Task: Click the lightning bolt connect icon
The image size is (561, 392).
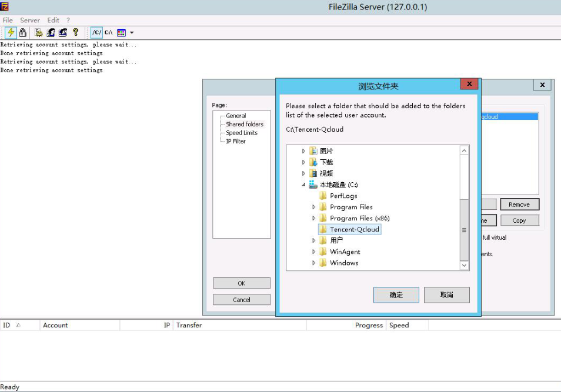Action: click(x=11, y=33)
